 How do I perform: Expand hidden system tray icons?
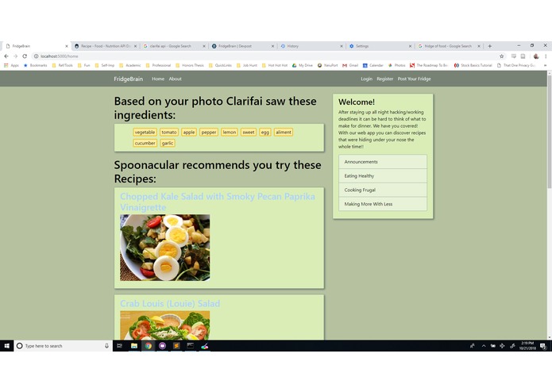pos(484,346)
